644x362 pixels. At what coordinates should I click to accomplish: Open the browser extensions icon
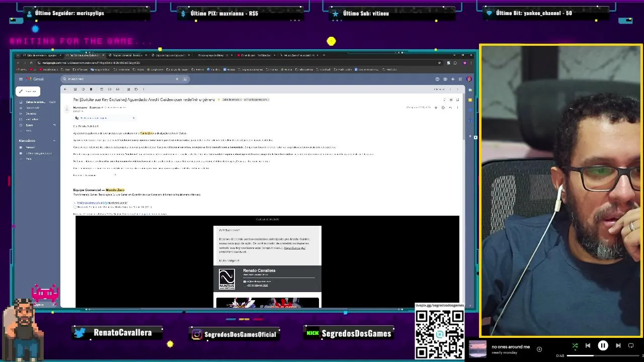[x=455, y=63]
